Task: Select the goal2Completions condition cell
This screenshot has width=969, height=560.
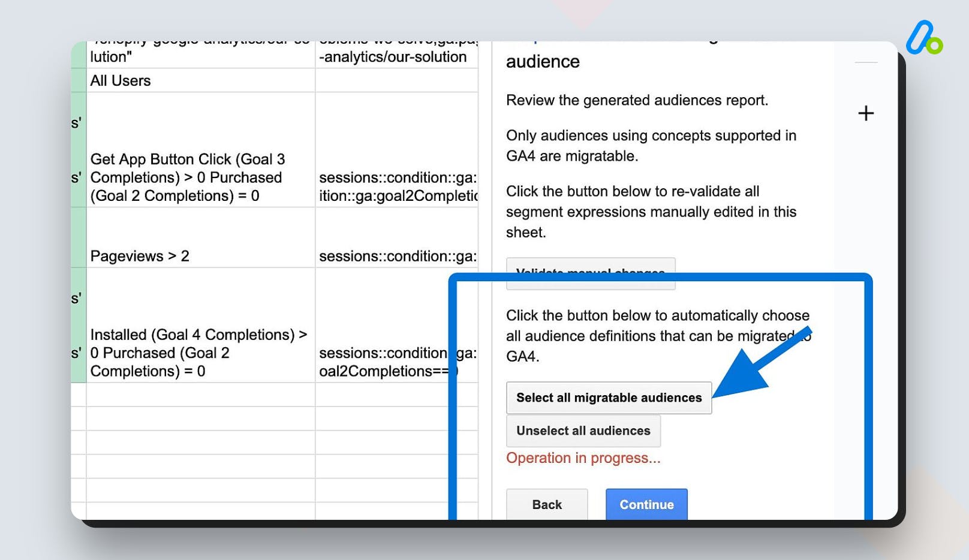Action: (397, 150)
